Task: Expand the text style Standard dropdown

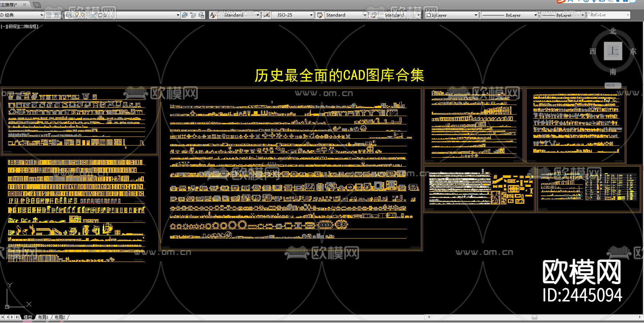Action: 257,15
